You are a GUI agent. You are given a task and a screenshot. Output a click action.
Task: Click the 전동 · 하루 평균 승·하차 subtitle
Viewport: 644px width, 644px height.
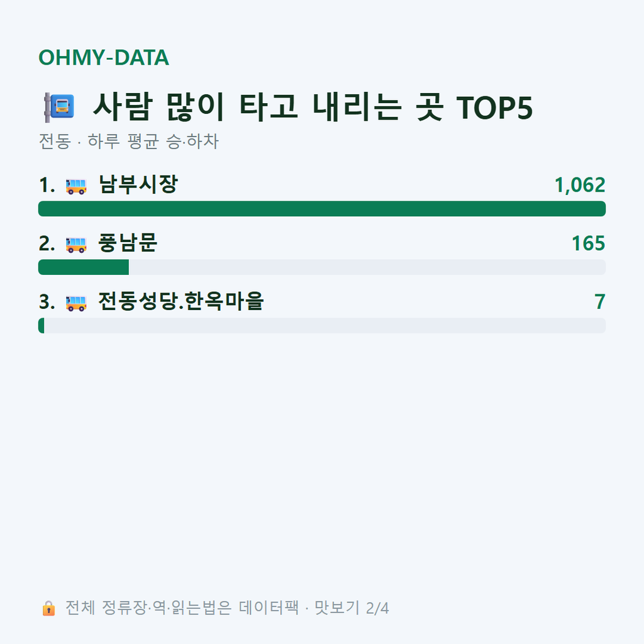pyautogui.click(x=128, y=142)
